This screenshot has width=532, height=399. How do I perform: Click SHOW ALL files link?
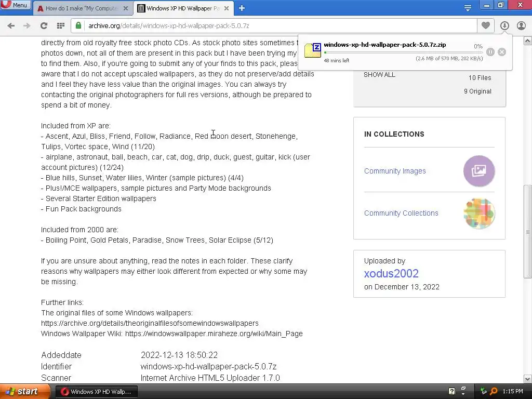point(379,75)
